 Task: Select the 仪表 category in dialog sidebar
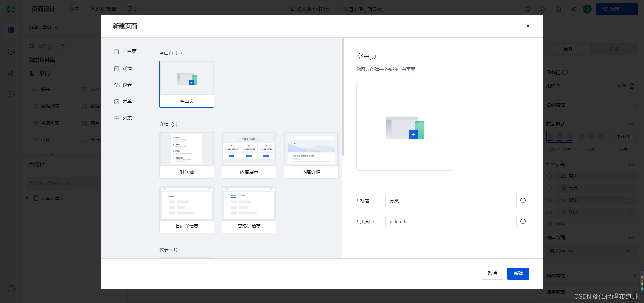(123, 85)
